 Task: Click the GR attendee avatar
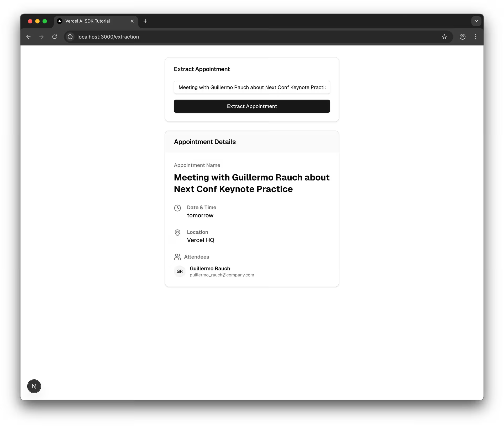(180, 271)
